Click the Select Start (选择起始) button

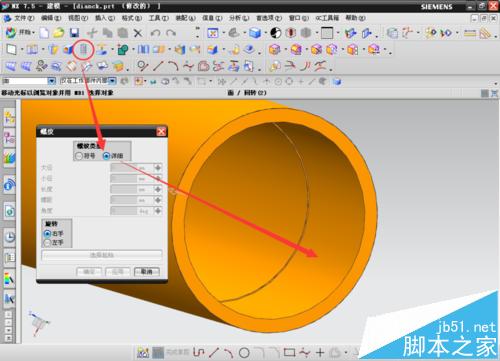coord(102,255)
